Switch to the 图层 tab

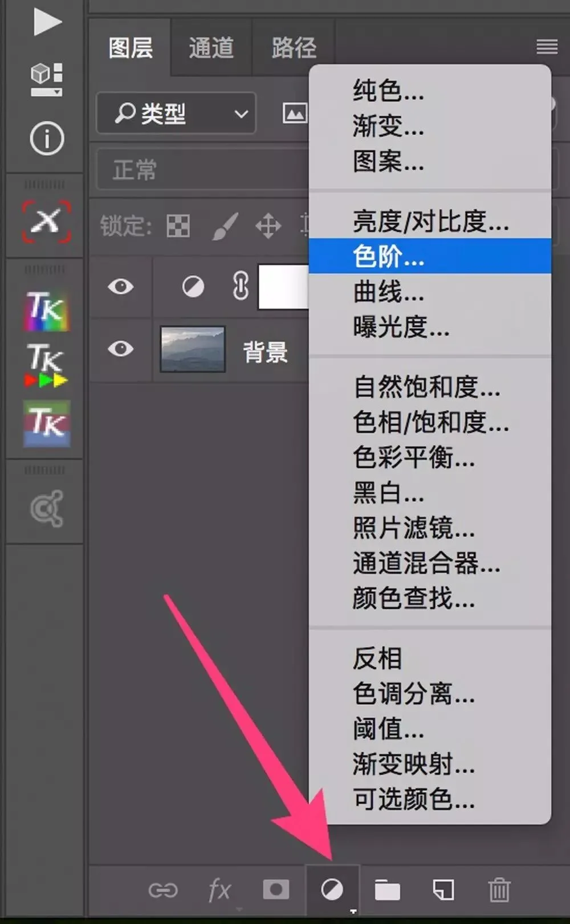pos(131,48)
